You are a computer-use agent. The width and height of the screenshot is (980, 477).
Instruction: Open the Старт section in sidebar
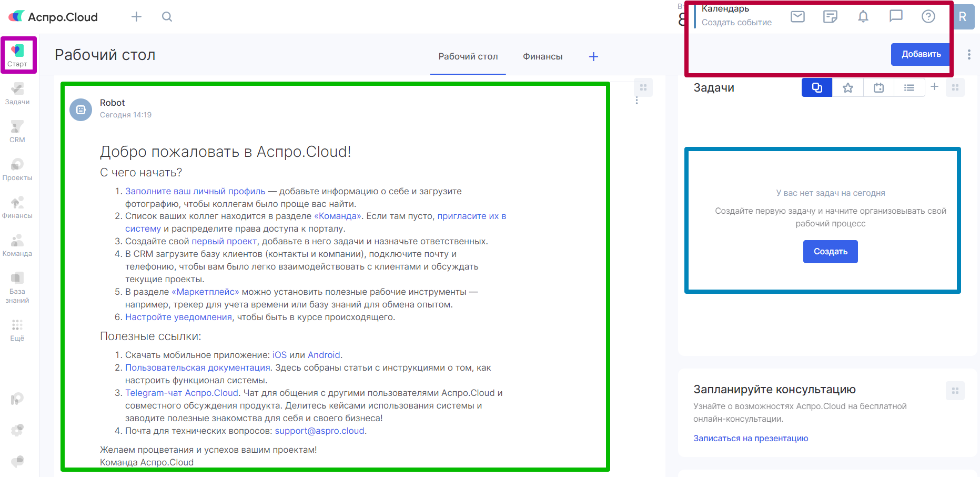coord(17,55)
